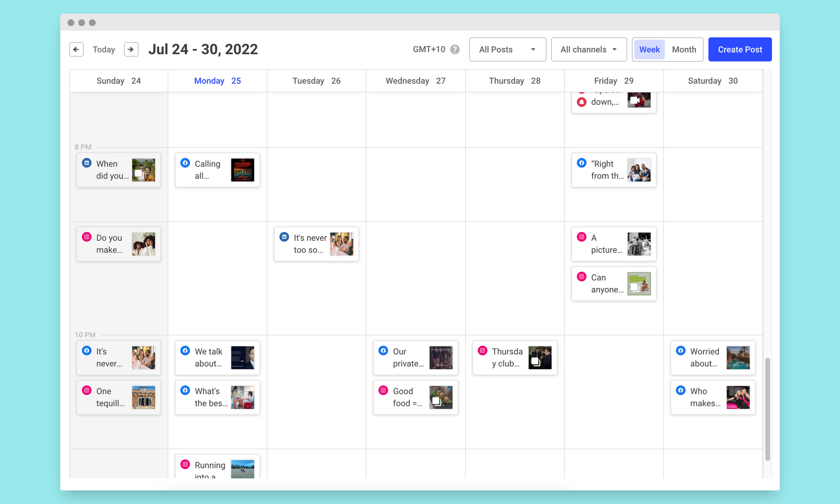Click the LinkedIn icon on 'When did you...' post
840x504 pixels.
click(87, 163)
